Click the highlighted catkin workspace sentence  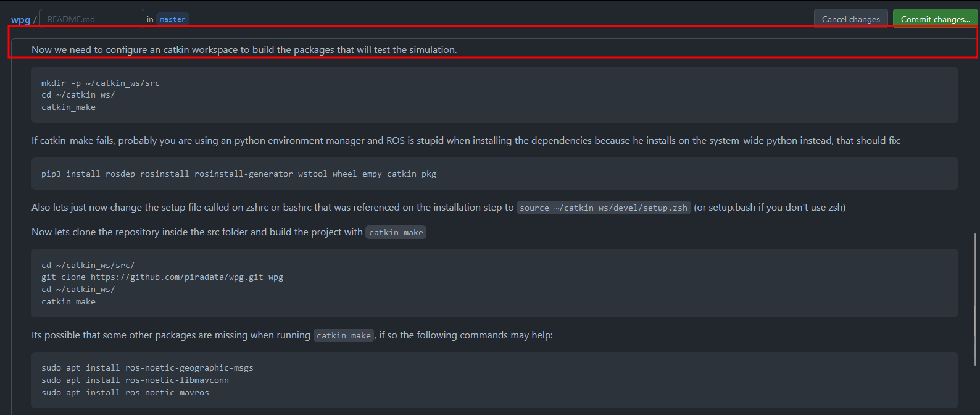pos(244,49)
